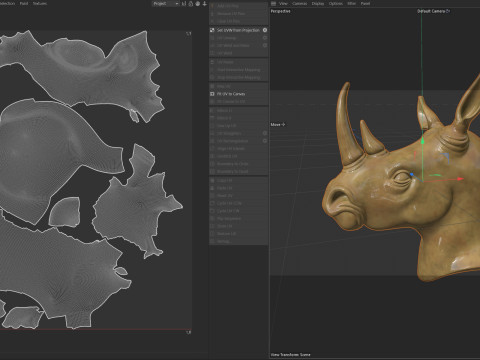Image resolution: width=480 pixels, height=360 pixels.
Task: Open the viewport Panel menu
Action: coord(365,3)
